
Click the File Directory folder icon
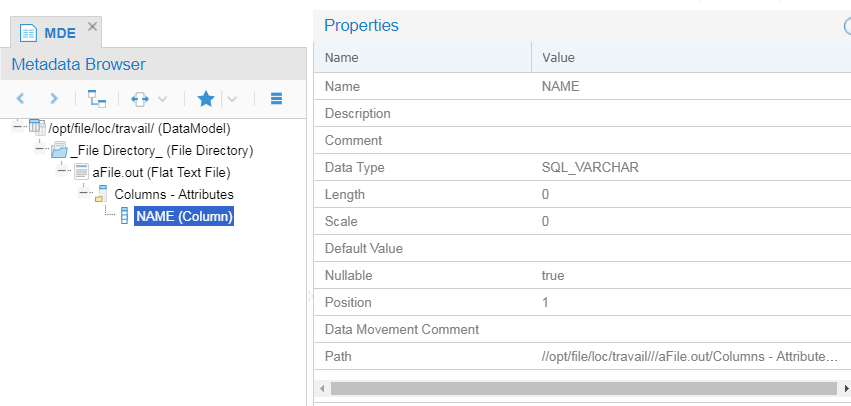point(59,150)
